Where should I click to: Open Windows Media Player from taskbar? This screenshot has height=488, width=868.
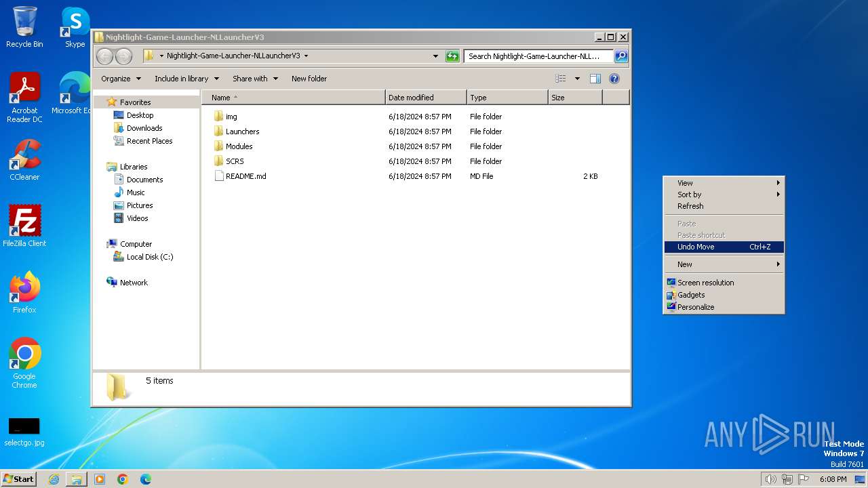(x=100, y=479)
